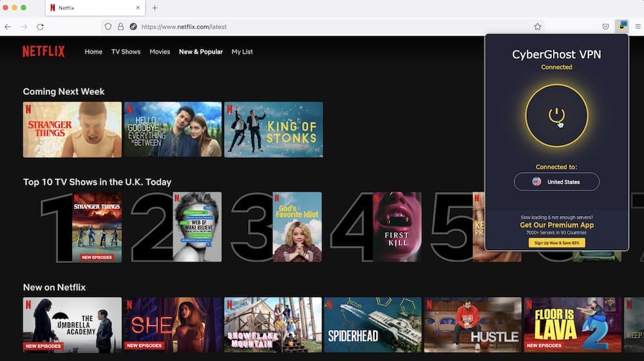Open the TV Shows section
The width and height of the screenshot is (644, 361).
(126, 52)
